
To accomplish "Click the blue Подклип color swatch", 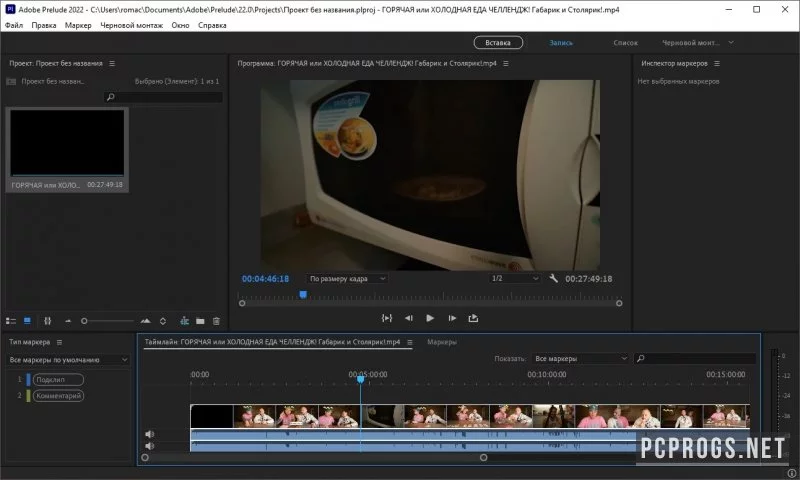I will coord(28,380).
